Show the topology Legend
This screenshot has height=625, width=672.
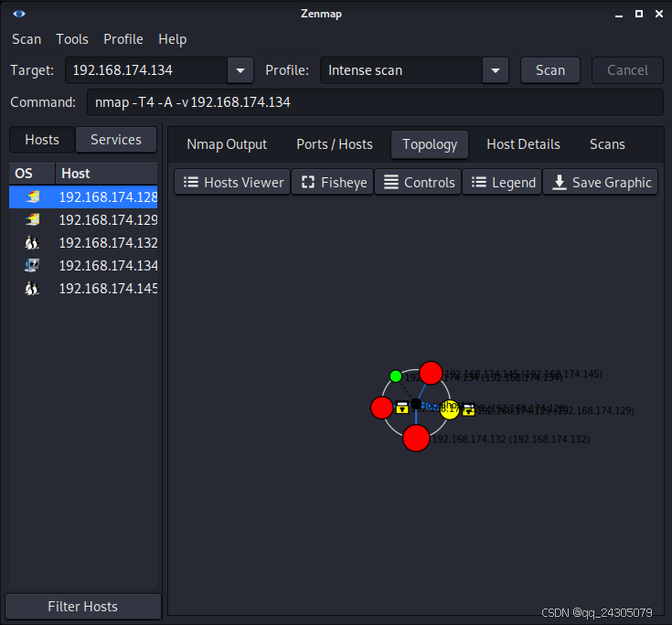(502, 182)
